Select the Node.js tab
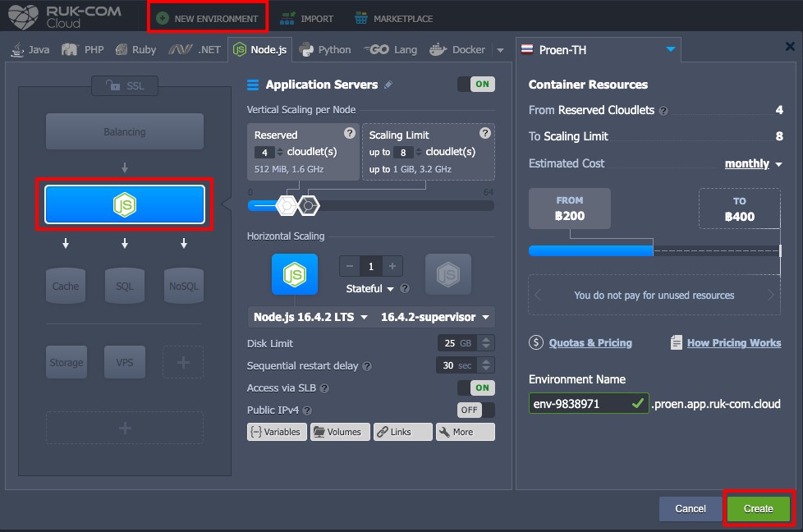 coord(259,49)
